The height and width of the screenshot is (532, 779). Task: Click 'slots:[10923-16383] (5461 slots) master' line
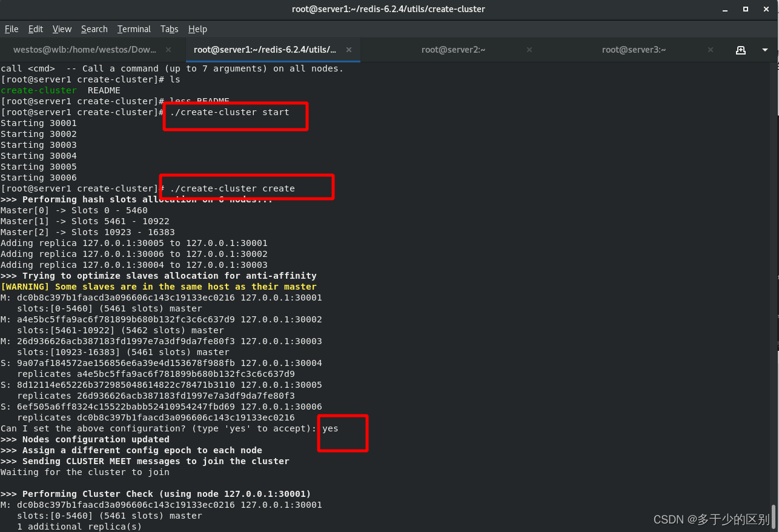point(123,352)
